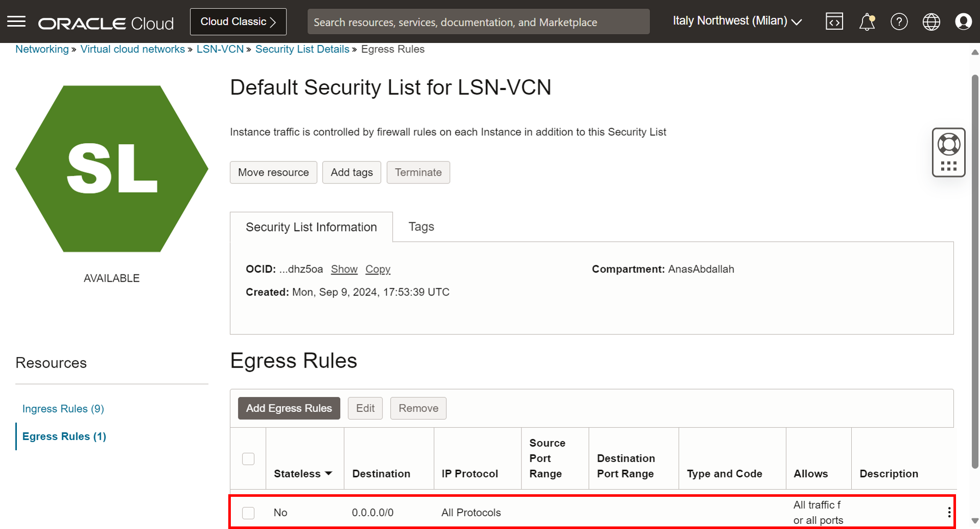Image resolution: width=980 pixels, height=529 pixels.
Task: Click the Created date value
Action: [x=371, y=292]
